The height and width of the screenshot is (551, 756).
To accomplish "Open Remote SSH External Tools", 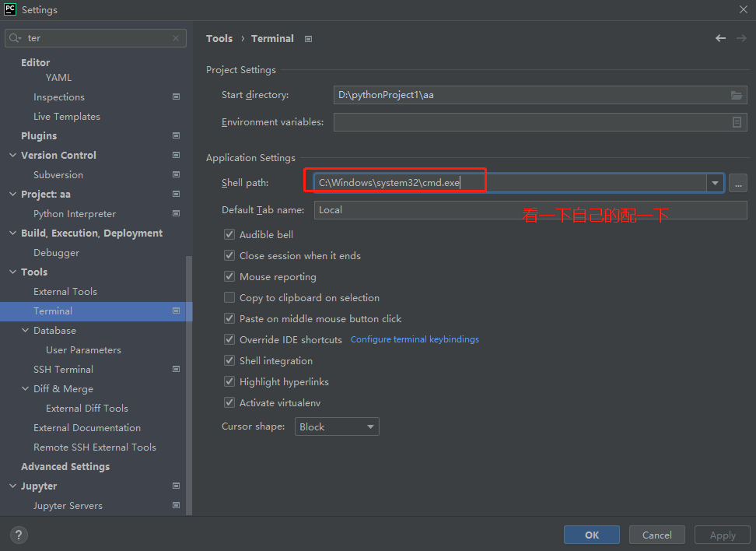I will click(x=95, y=447).
